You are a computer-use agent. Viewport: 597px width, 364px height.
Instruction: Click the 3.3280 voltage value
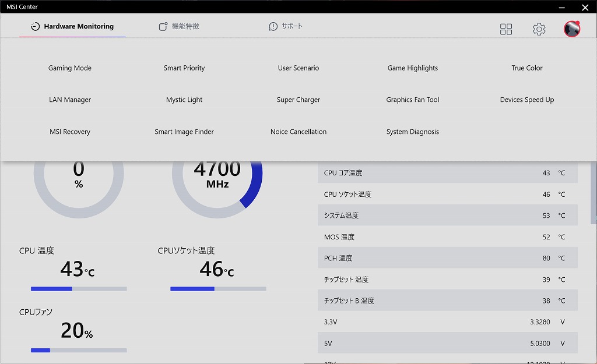click(540, 322)
